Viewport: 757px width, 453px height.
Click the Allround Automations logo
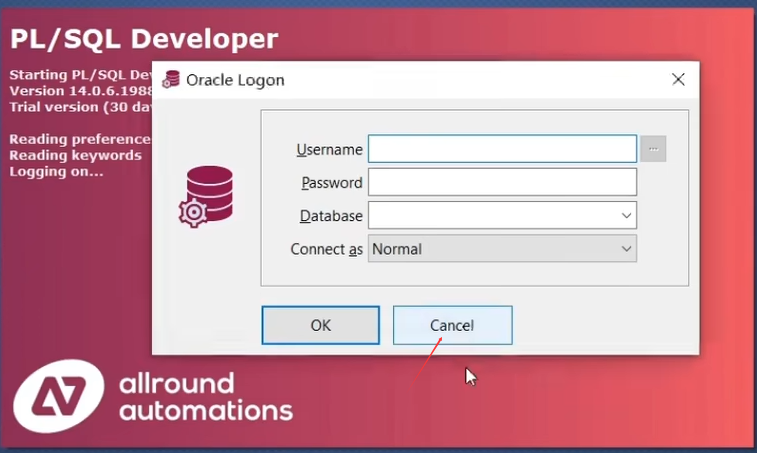click(x=58, y=396)
